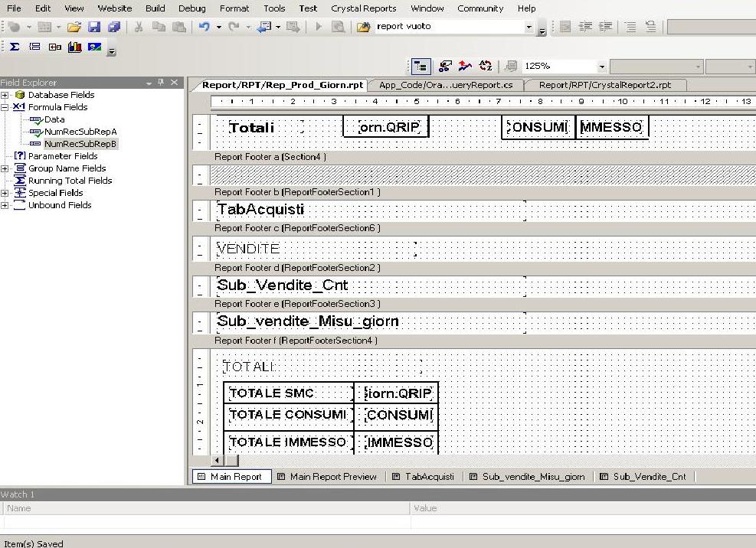Expand the Unbound Fields node
The image size is (756, 548).
click(x=5, y=205)
